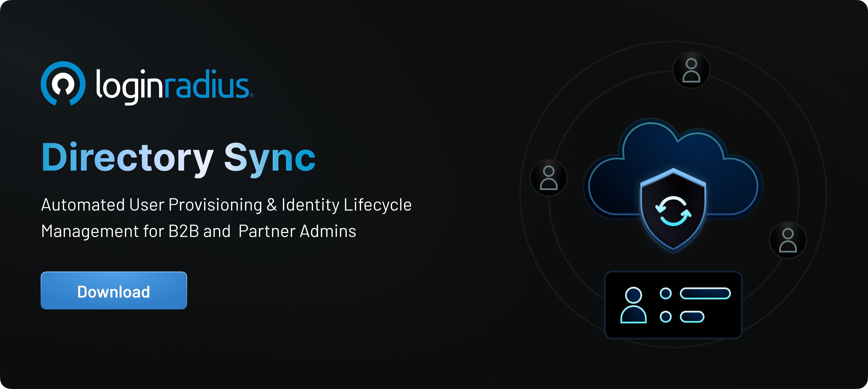
Task: Click the user avatar icon right of the shield
Action: coord(788,240)
